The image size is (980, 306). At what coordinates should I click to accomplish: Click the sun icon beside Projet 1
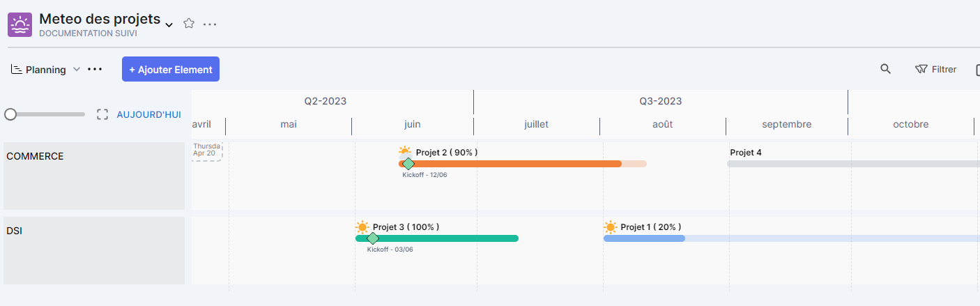tap(611, 227)
